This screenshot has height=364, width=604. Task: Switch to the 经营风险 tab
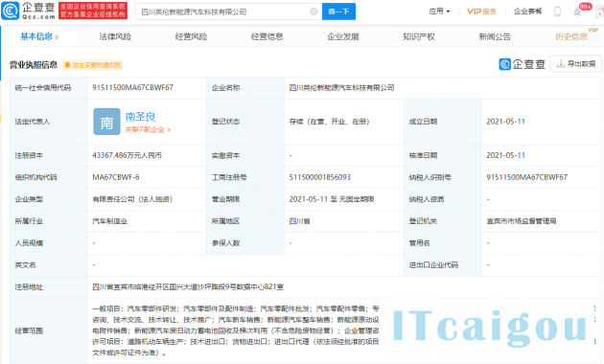191,36
